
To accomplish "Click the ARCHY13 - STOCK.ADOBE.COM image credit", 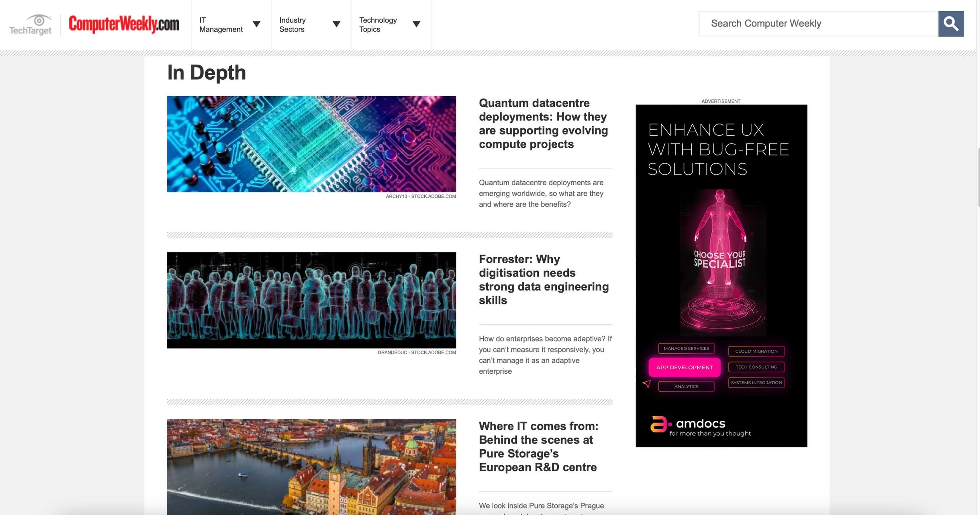I will (421, 196).
